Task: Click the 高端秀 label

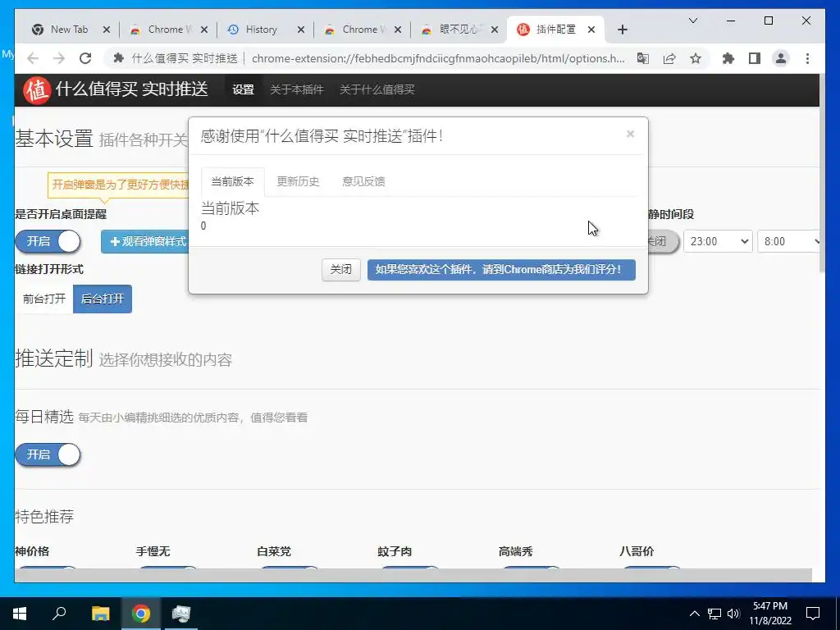Action: (x=515, y=551)
